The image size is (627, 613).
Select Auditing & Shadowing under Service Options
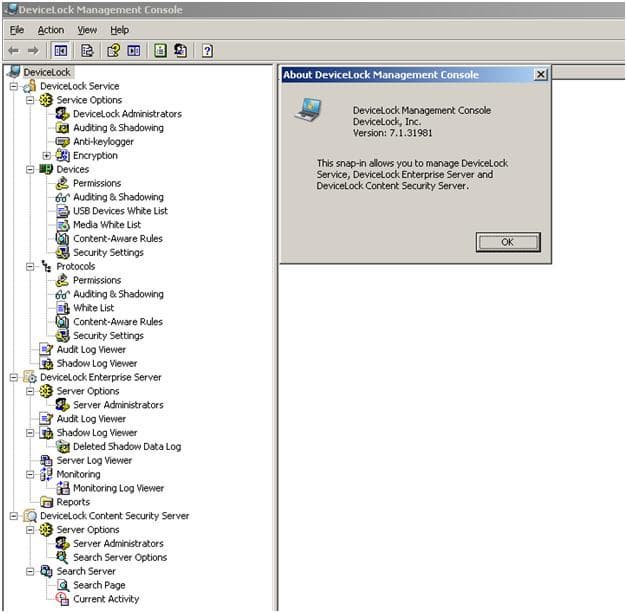coord(118,128)
